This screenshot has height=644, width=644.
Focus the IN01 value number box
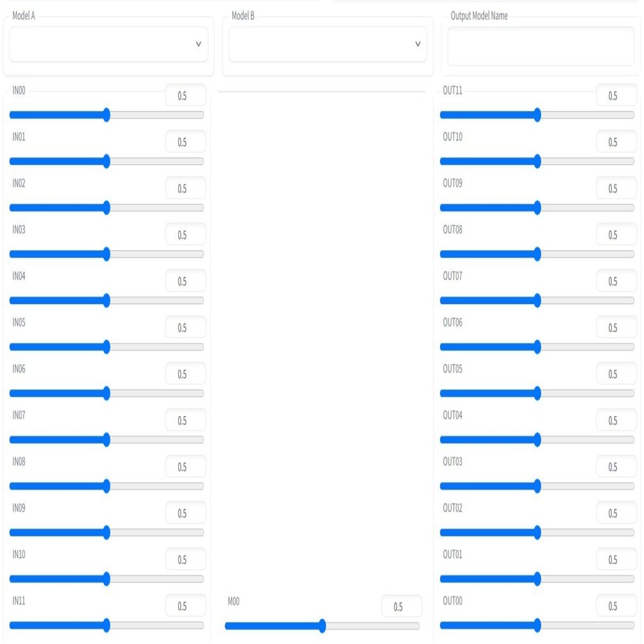point(185,142)
